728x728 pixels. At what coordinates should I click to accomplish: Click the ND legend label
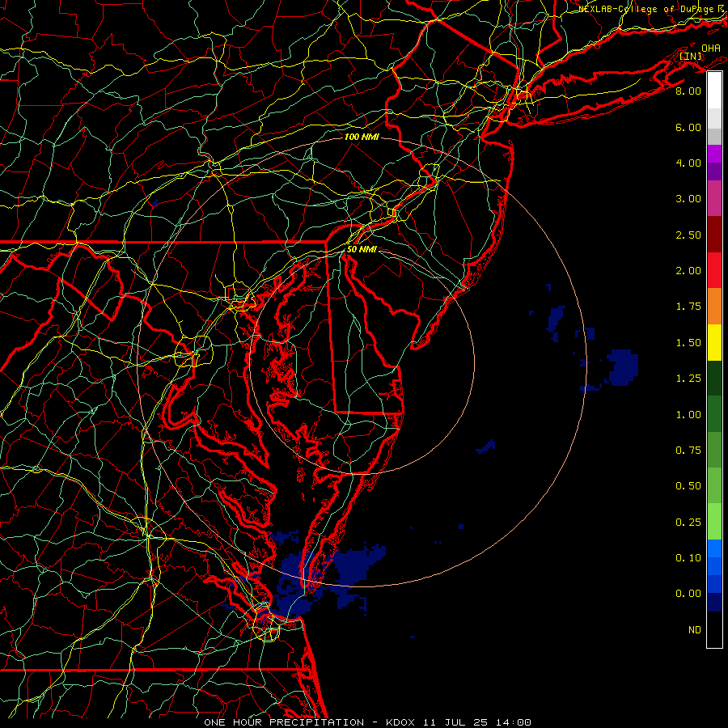(695, 630)
